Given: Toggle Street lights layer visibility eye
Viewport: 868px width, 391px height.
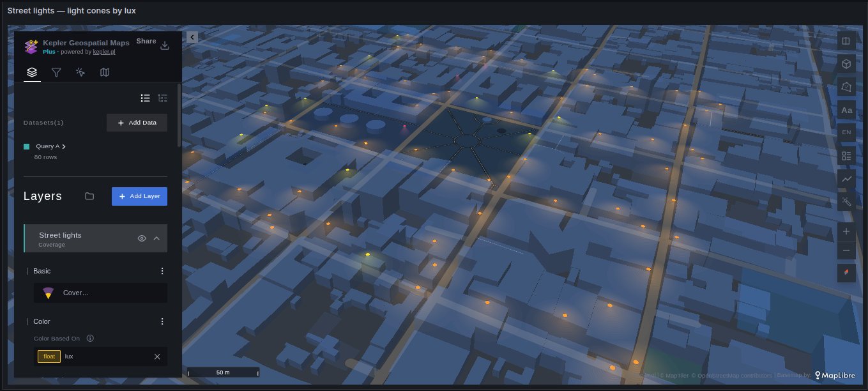Looking at the screenshot, I should tap(142, 238).
